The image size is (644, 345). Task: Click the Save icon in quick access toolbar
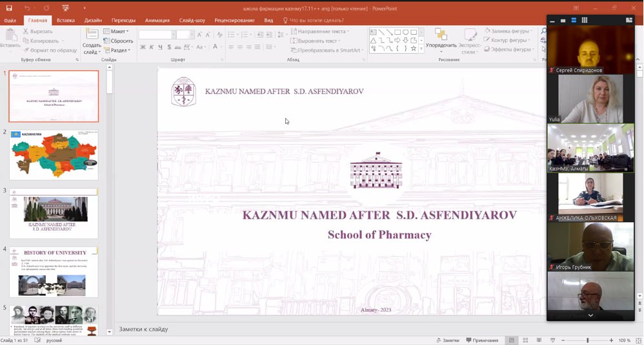tap(9, 8)
